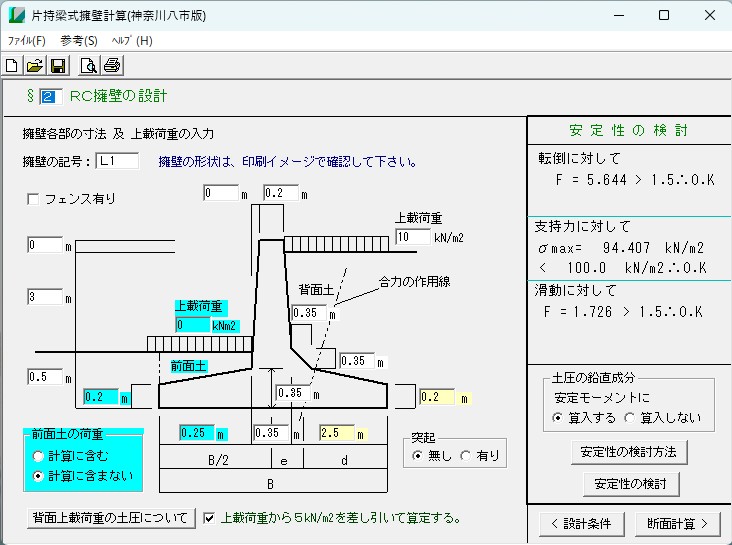Choose 有り for 突起

coord(465,456)
